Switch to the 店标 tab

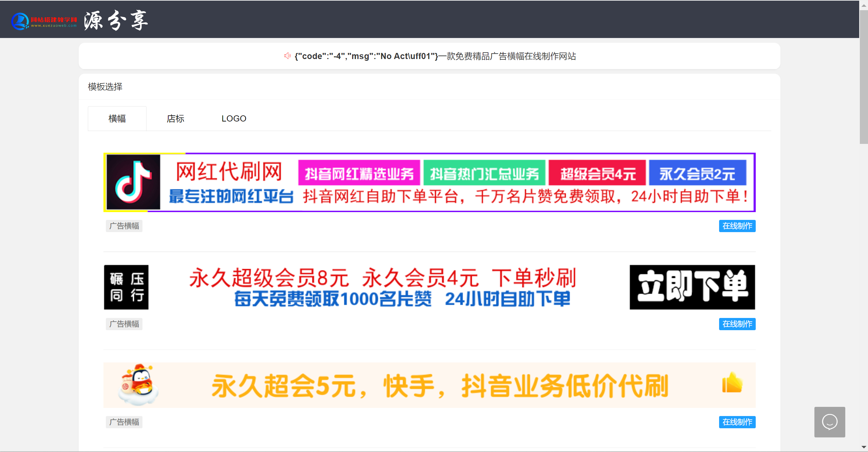click(175, 118)
